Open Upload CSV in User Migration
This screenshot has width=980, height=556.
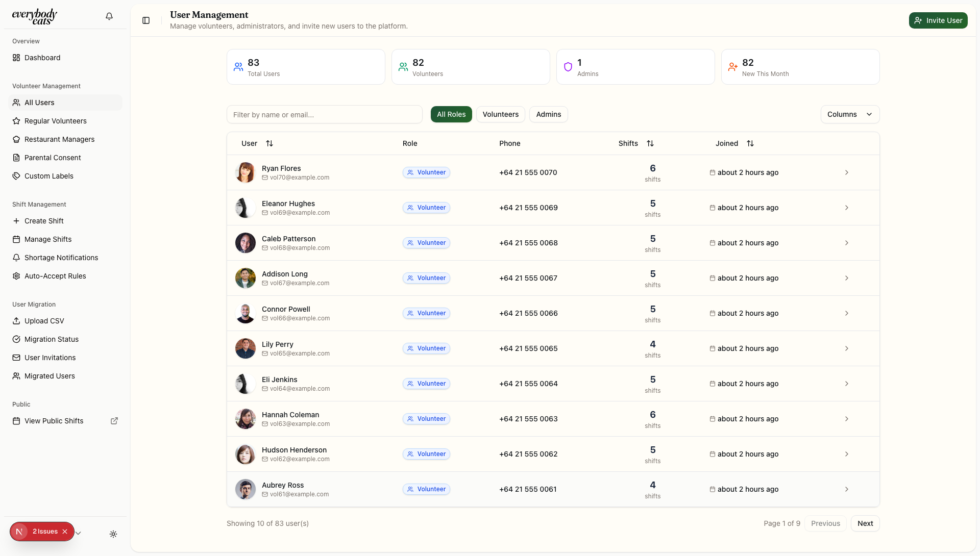tap(44, 321)
